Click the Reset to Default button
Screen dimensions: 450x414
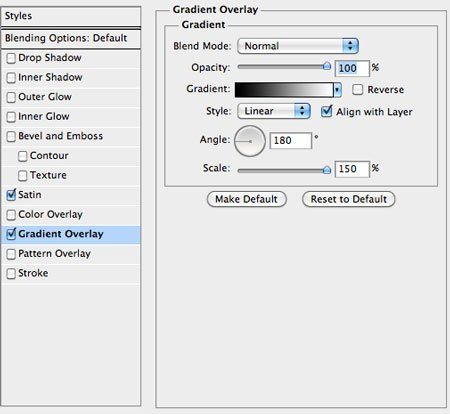tap(349, 199)
